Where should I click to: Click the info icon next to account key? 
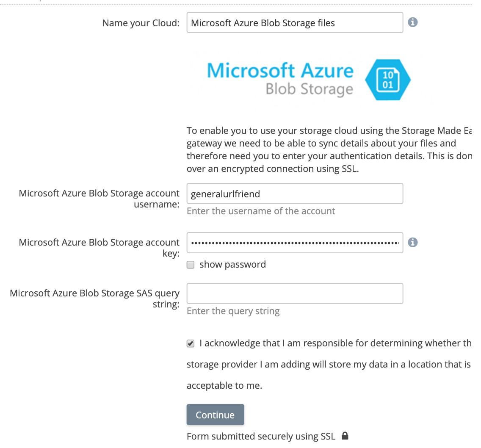click(412, 242)
